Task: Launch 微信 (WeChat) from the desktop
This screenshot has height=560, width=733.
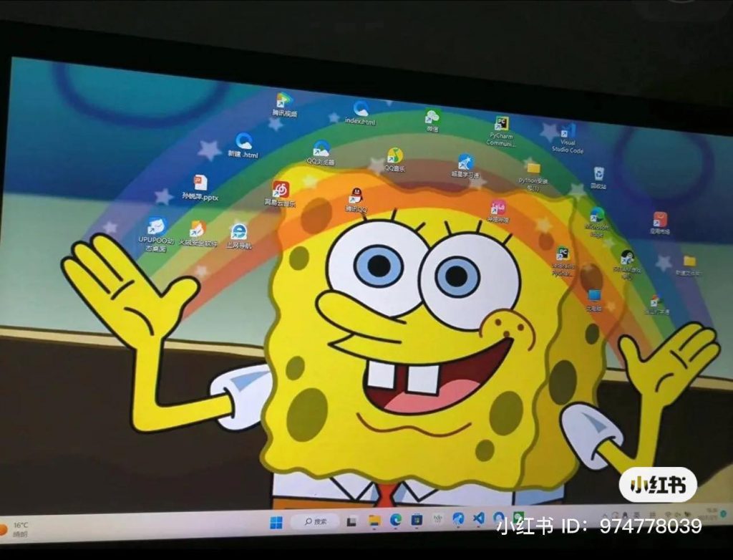Action: click(x=432, y=117)
